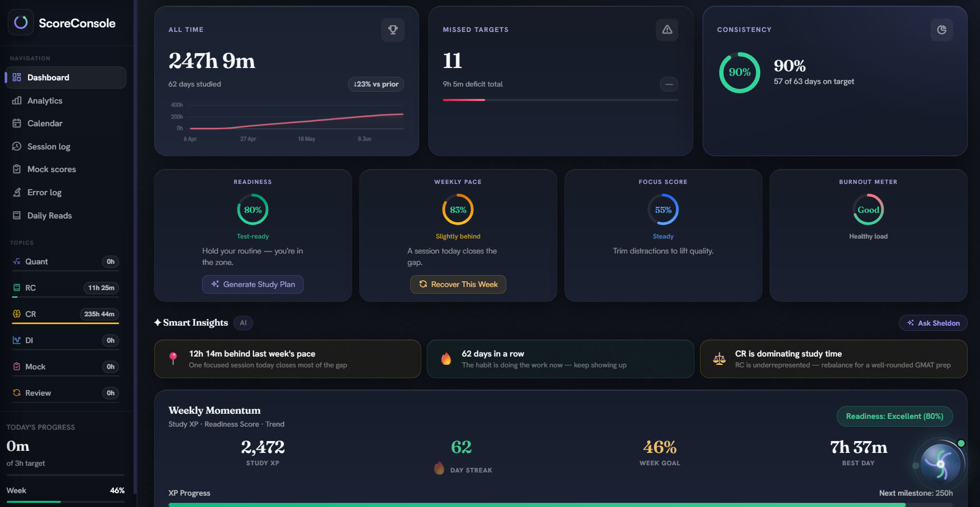The image size is (980, 507).
Task: Click the pin icon on pace insight
Action: (x=173, y=359)
